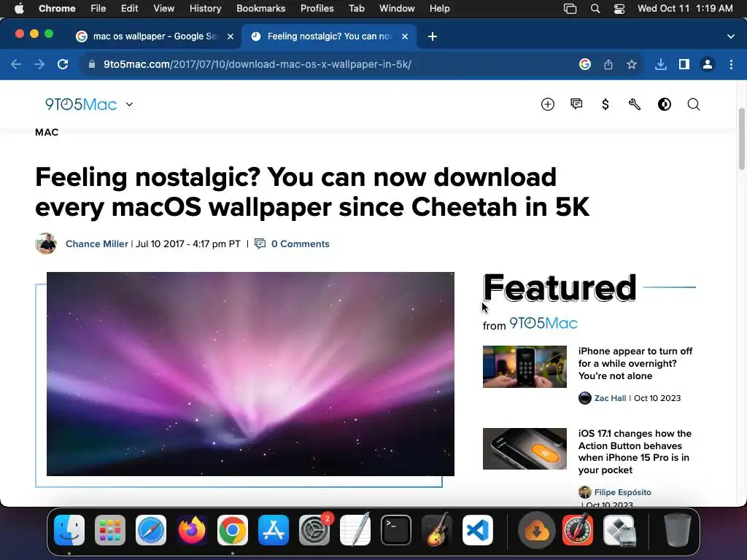Open the Edit menu
Viewport: 747px width, 560px height.
pos(129,9)
